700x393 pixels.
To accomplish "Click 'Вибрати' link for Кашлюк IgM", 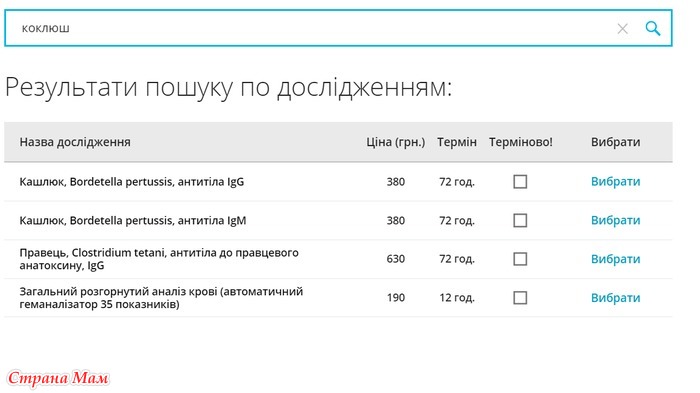I will click(615, 221).
